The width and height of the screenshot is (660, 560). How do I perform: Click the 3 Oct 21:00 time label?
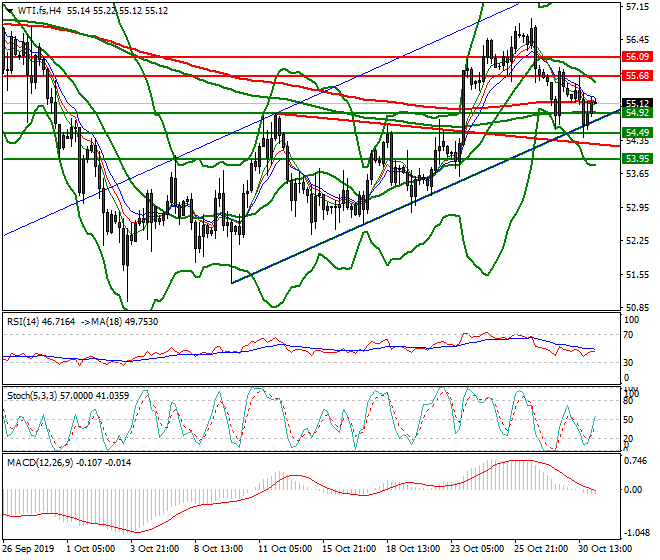point(155,549)
